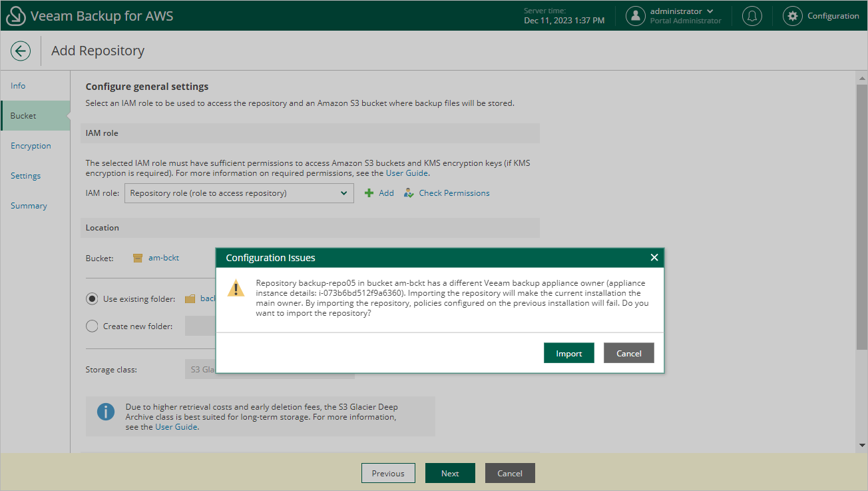Click the scrollbar up arrow

(861, 77)
